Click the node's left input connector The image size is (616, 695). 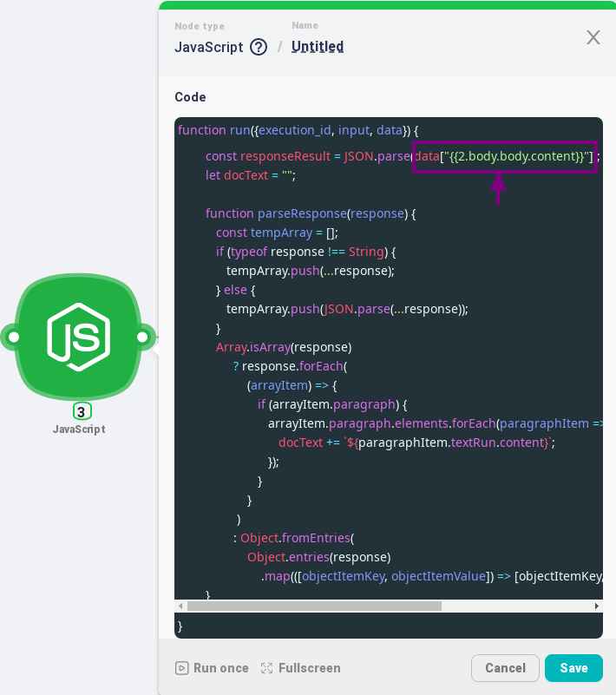pos(13,338)
